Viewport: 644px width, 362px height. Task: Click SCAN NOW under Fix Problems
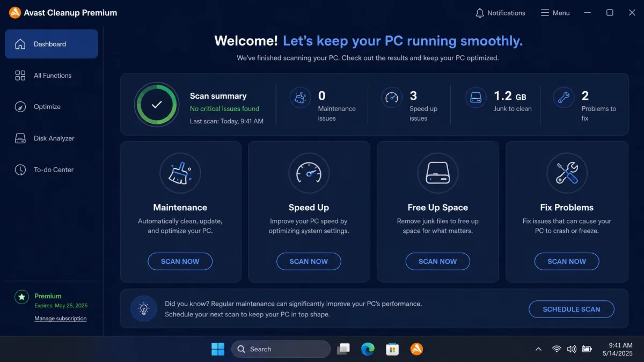(567, 261)
